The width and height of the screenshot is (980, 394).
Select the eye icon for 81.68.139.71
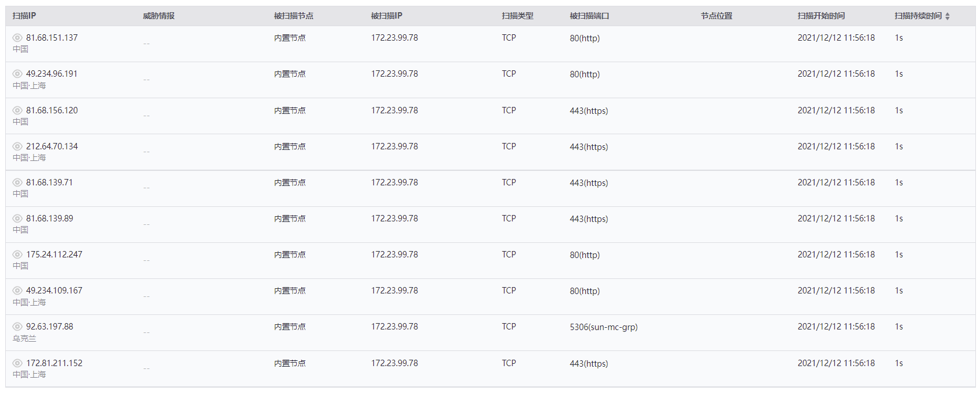[x=17, y=182]
